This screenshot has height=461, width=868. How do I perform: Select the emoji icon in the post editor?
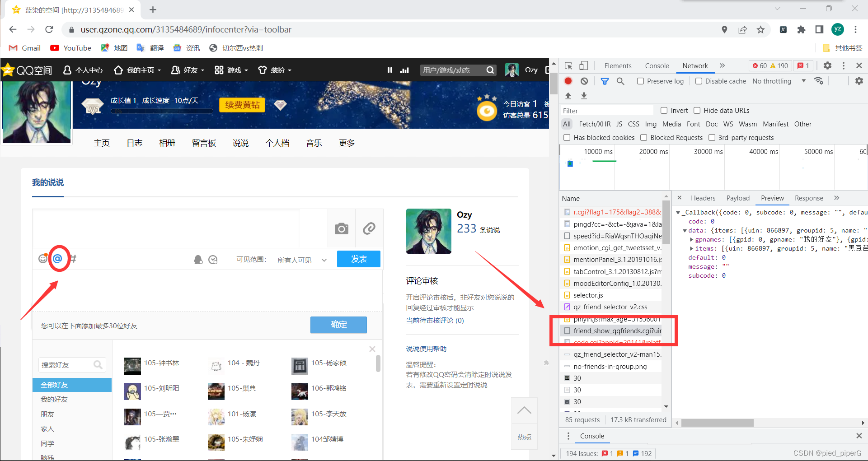43,259
